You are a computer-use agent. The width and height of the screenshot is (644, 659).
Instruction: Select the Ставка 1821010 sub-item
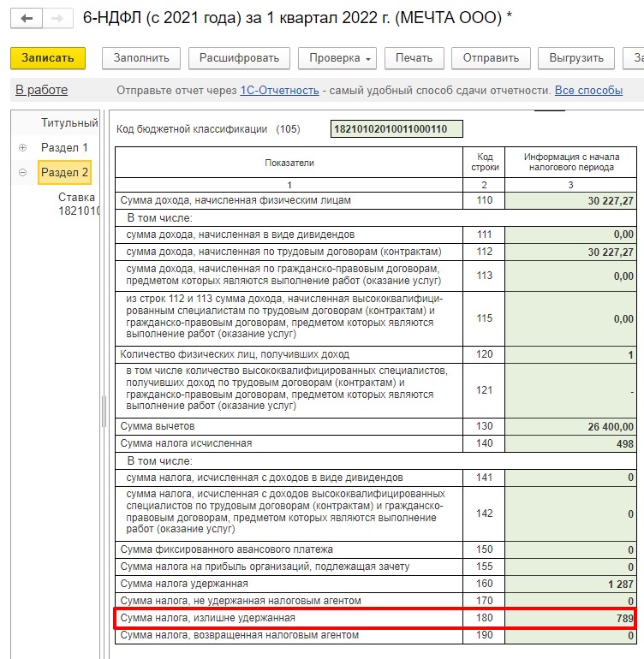tap(79, 204)
